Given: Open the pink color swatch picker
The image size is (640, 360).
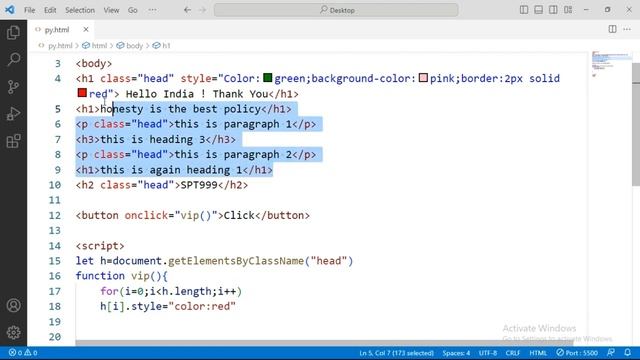Looking at the screenshot, I should 423,78.
